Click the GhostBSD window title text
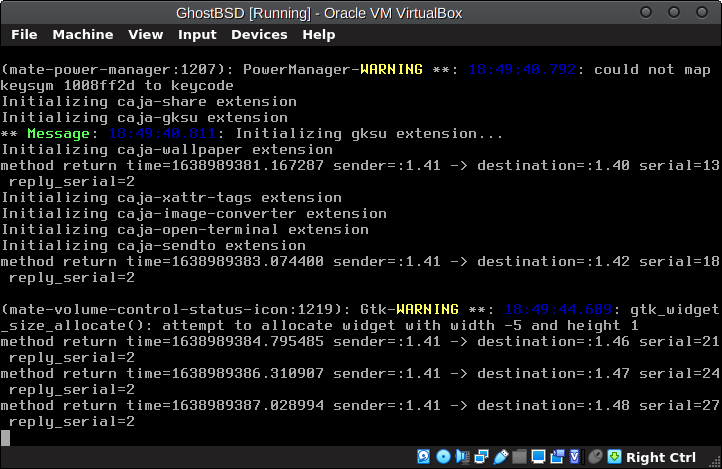 click(319, 13)
